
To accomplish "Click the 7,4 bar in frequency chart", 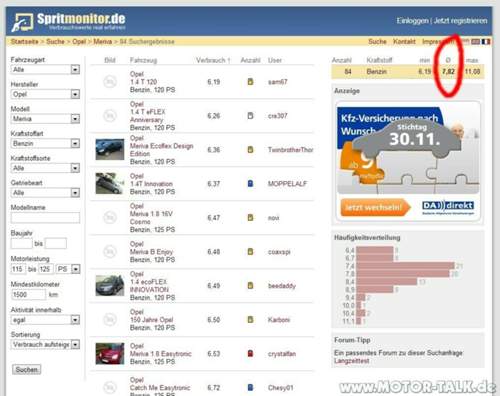I will click(x=405, y=266).
